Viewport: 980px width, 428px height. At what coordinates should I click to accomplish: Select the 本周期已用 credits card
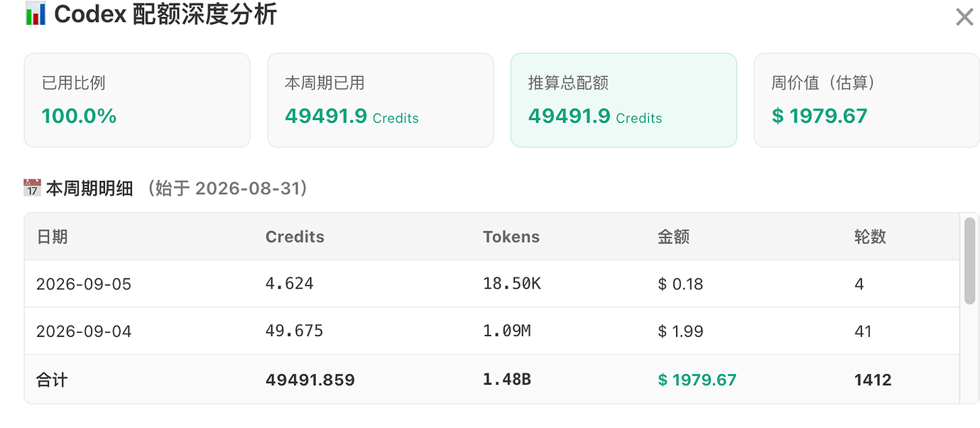coord(380,100)
